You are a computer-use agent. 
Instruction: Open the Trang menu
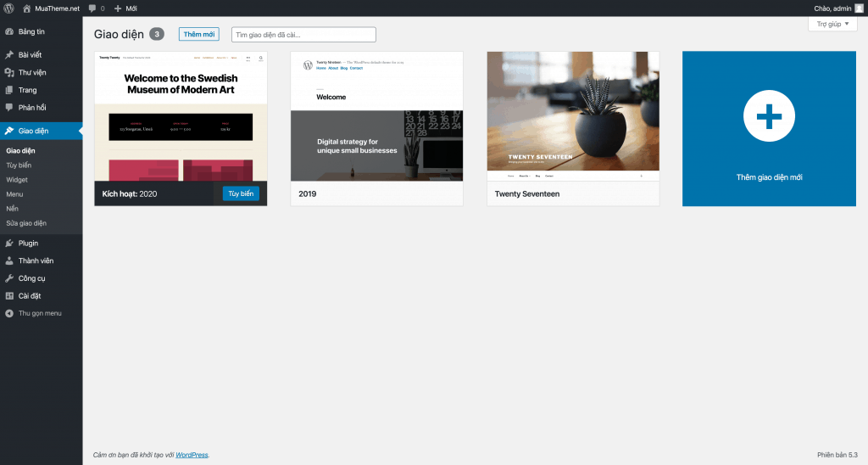(41, 90)
